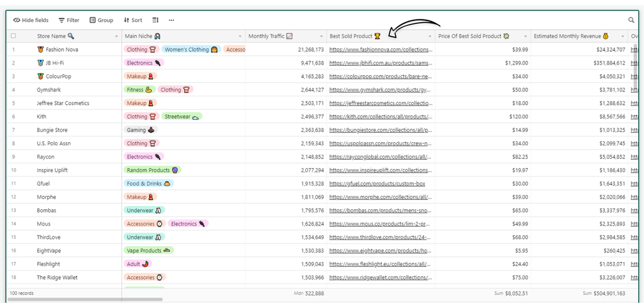The height and width of the screenshot is (303, 644).
Task: Open the Morphe product link
Action: (x=381, y=197)
